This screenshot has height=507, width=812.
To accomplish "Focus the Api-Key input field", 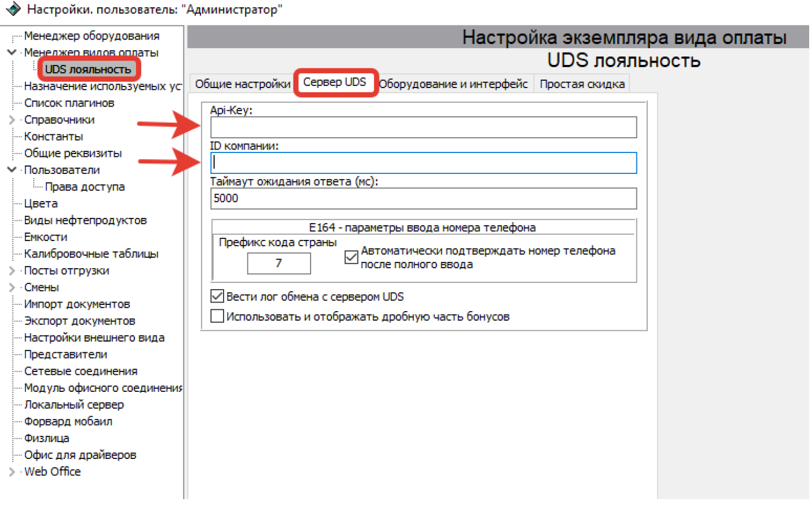I will pyautogui.click(x=424, y=128).
